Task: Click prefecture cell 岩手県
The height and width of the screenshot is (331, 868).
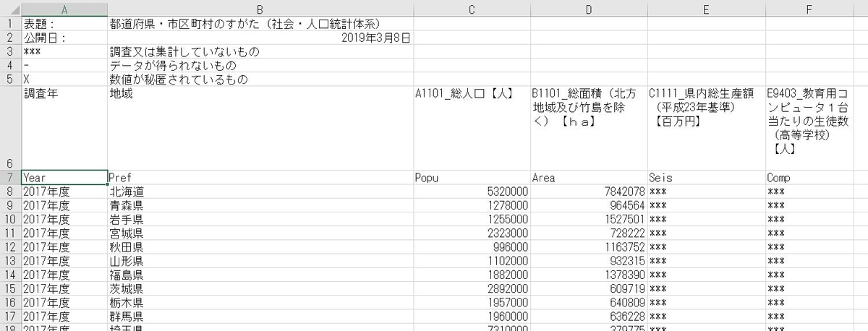Action: point(260,220)
